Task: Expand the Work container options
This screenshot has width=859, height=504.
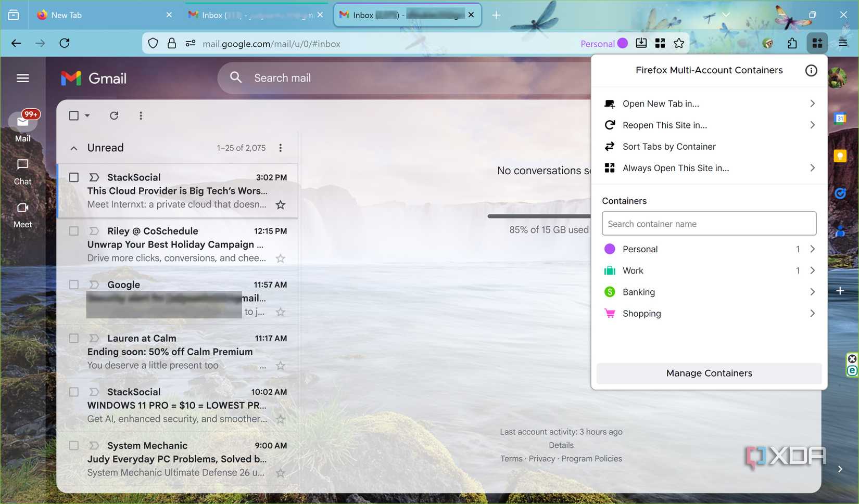Action: pos(812,270)
